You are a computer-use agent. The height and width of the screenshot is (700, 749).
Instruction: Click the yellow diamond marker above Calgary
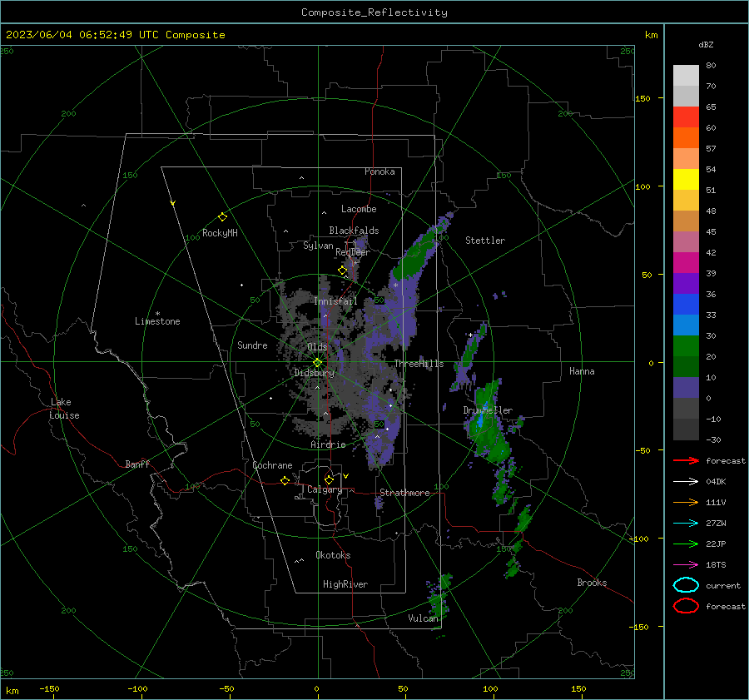(329, 479)
